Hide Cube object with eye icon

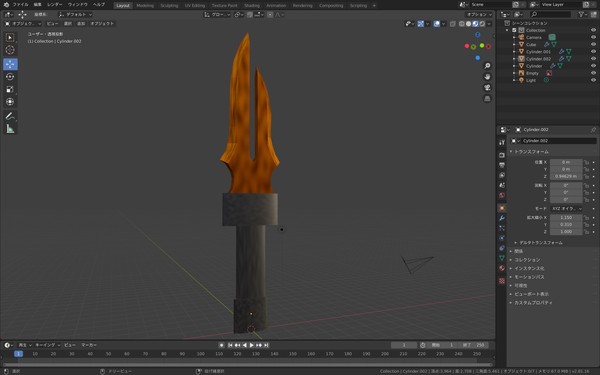tap(593, 44)
